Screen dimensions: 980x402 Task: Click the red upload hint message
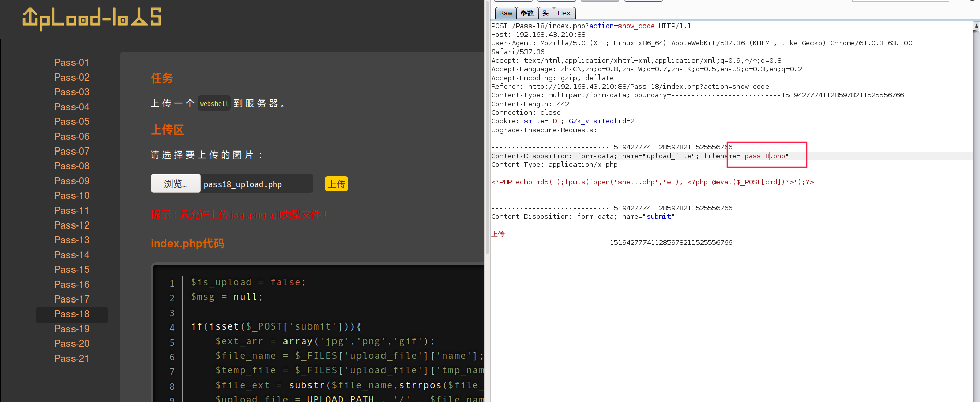[240, 215]
